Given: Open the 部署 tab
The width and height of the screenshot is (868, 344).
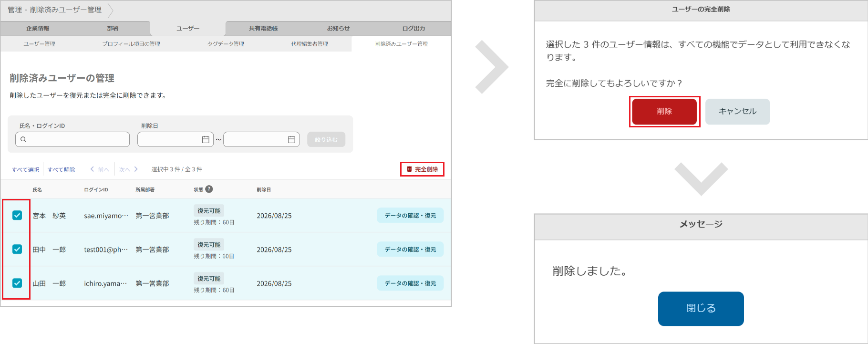Looking at the screenshot, I should click(113, 29).
